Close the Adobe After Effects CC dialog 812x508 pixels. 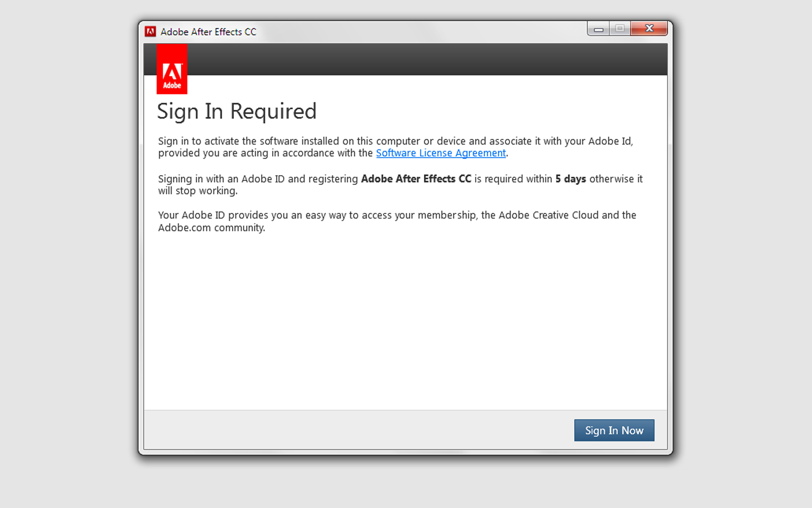tap(649, 29)
